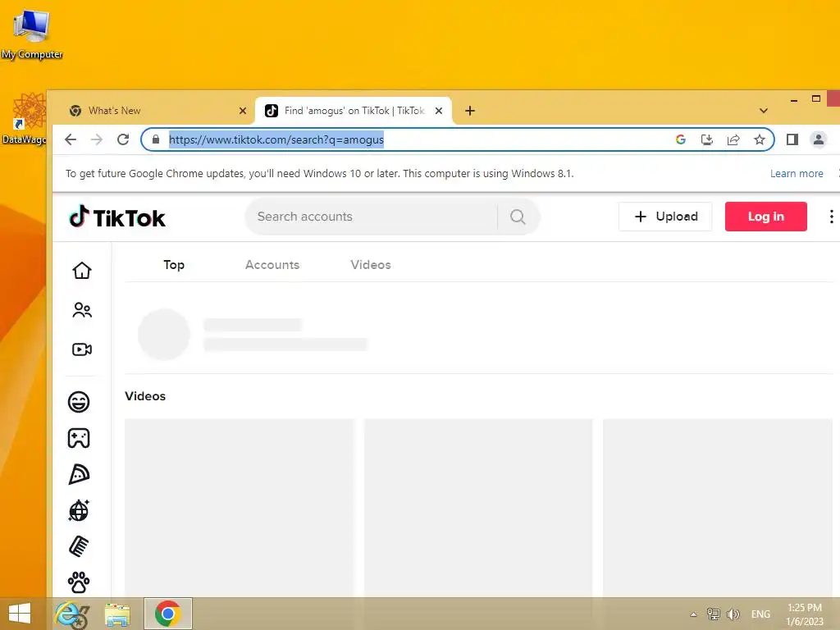Click the Upload button
This screenshot has width=840, height=630.
click(665, 217)
